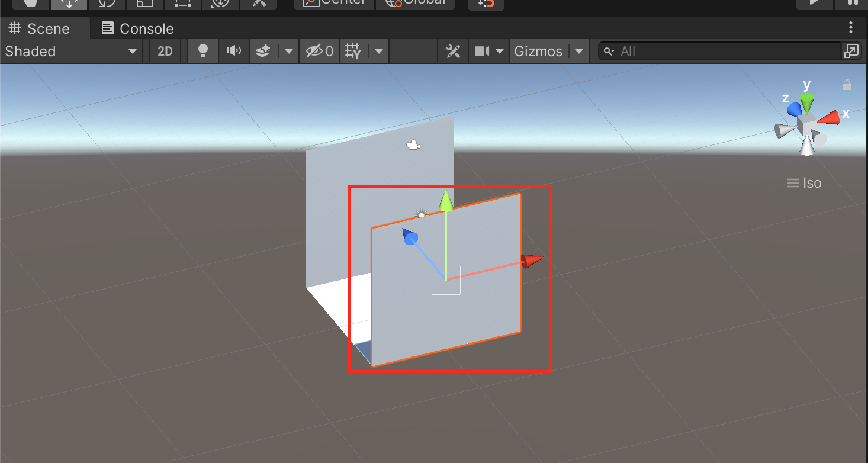Click the lock icon on the orientation gizmo

[x=847, y=85]
